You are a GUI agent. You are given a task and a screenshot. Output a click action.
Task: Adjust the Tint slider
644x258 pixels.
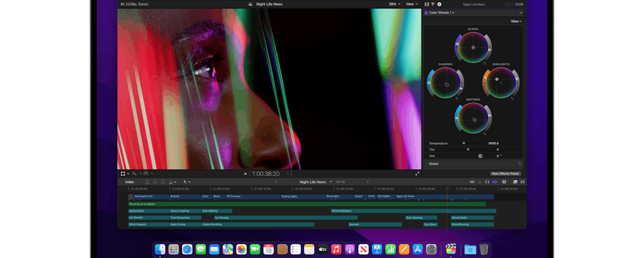coord(468,150)
